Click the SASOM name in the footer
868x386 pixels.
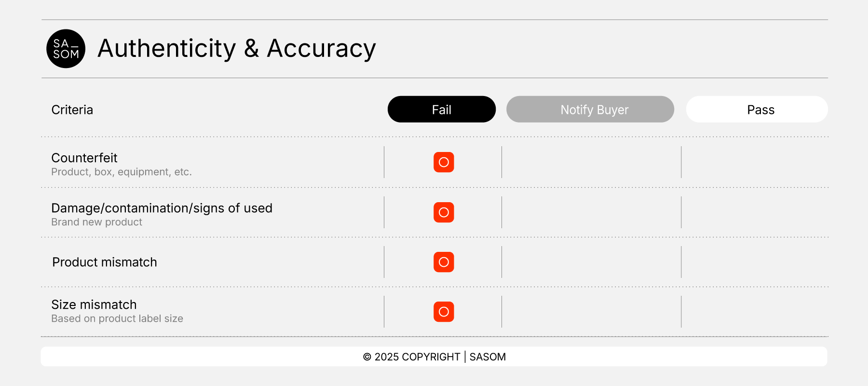488,357
